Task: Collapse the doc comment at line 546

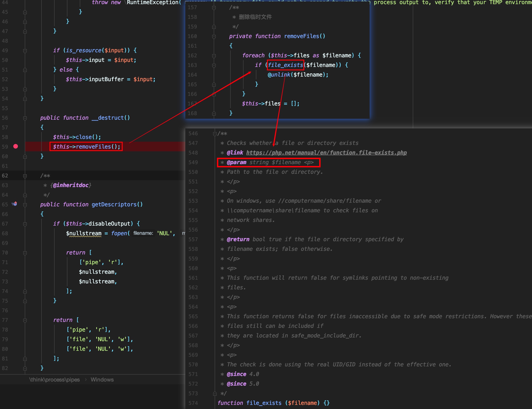Action: click(x=214, y=133)
